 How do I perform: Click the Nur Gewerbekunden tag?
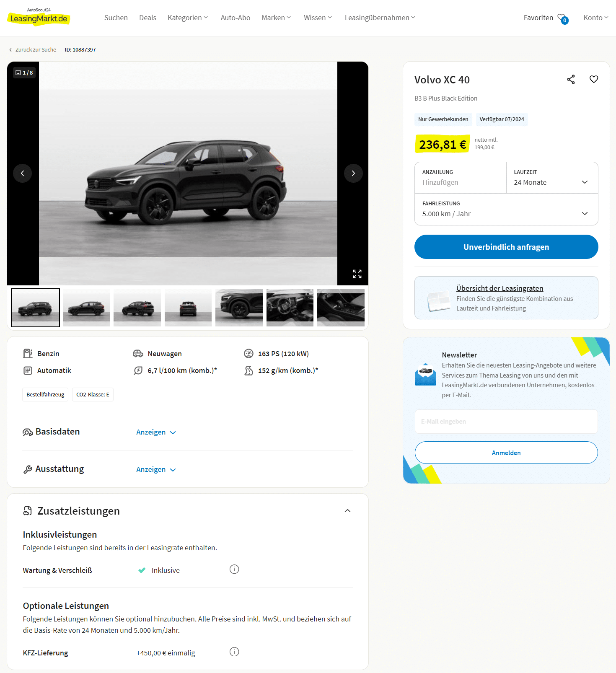point(443,119)
